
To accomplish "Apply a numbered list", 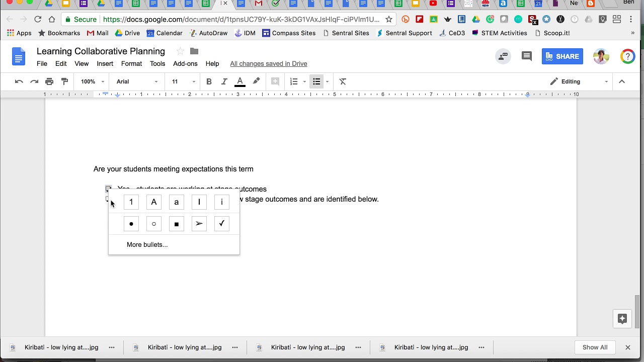I will click(294, 81).
